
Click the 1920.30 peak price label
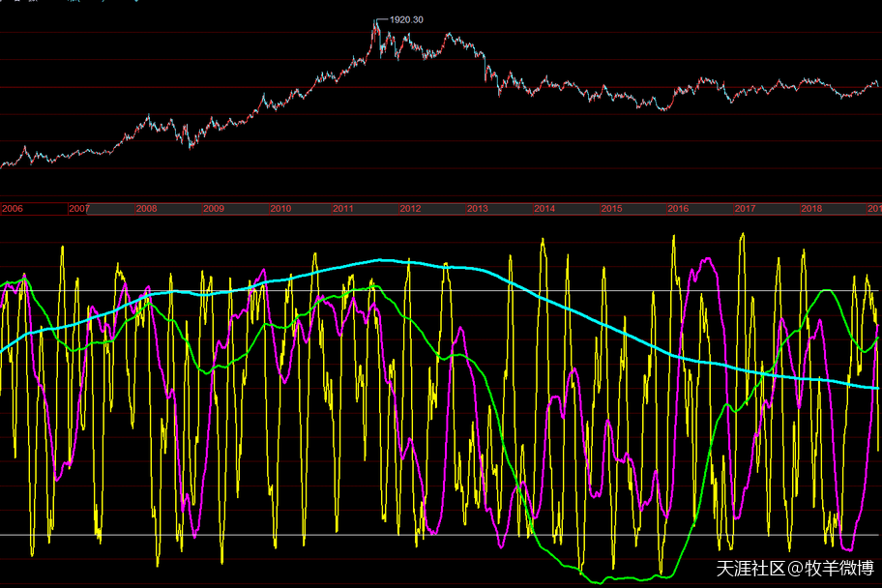coord(407,18)
